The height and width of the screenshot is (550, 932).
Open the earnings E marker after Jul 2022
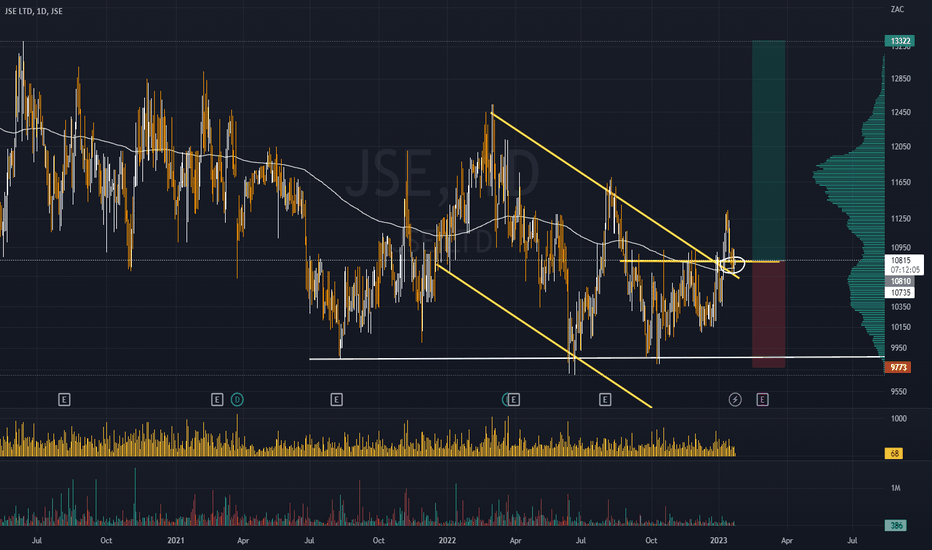(605, 400)
